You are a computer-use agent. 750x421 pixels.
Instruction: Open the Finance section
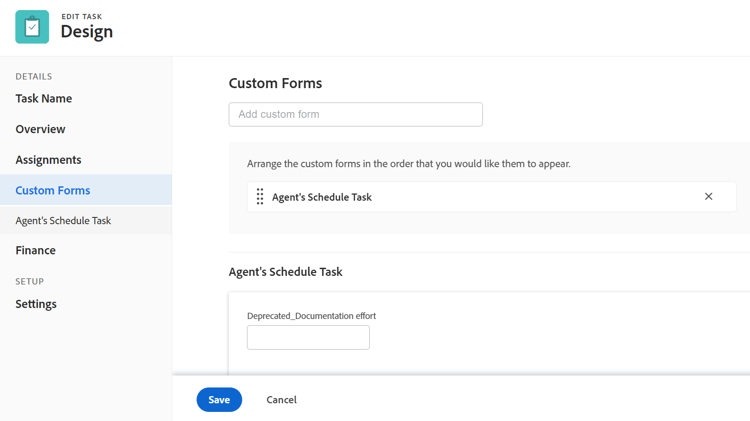(35, 250)
